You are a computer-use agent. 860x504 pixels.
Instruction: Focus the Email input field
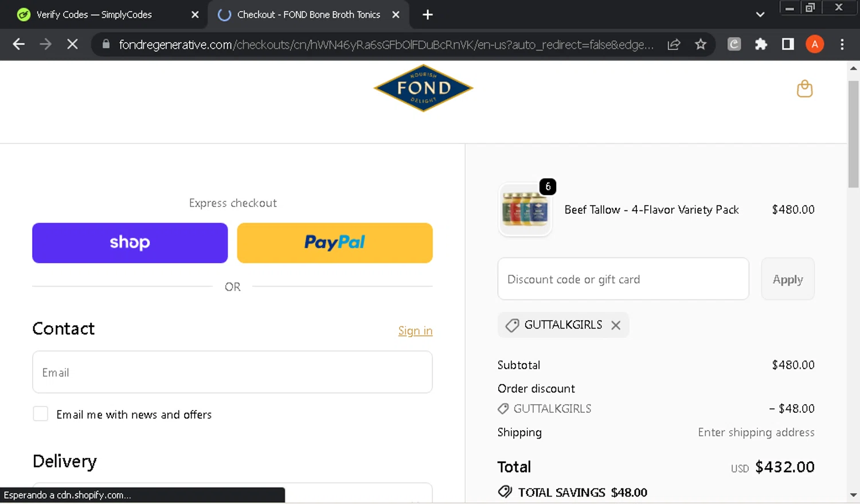point(232,372)
